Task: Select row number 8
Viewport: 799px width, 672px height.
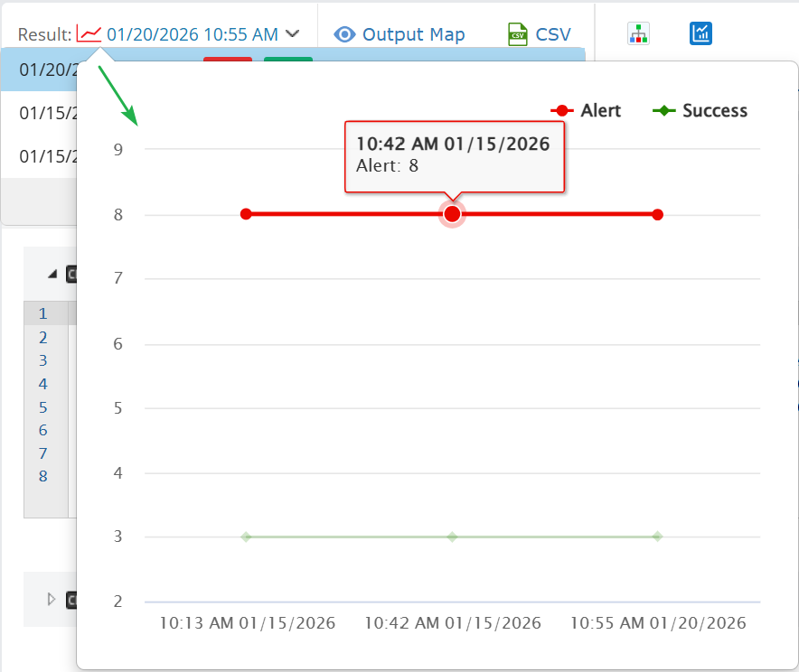Action: tap(42, 476)
